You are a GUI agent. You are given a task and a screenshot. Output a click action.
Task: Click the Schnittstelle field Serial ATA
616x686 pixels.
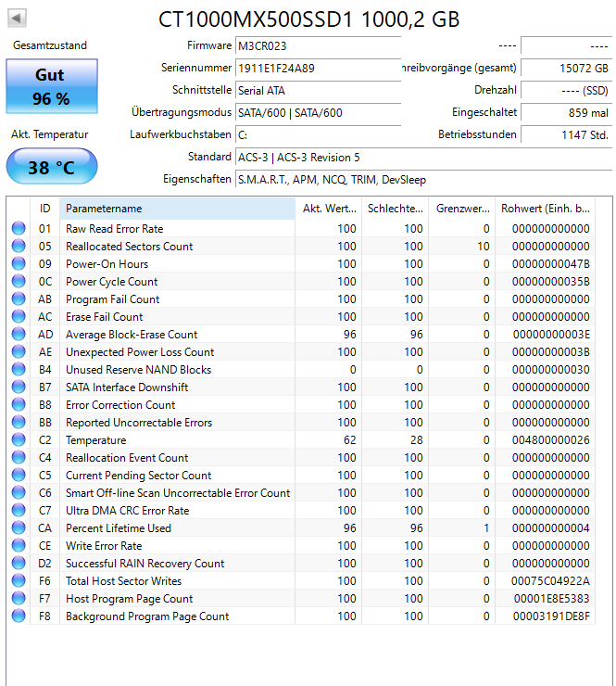click(x=318, y=90)
